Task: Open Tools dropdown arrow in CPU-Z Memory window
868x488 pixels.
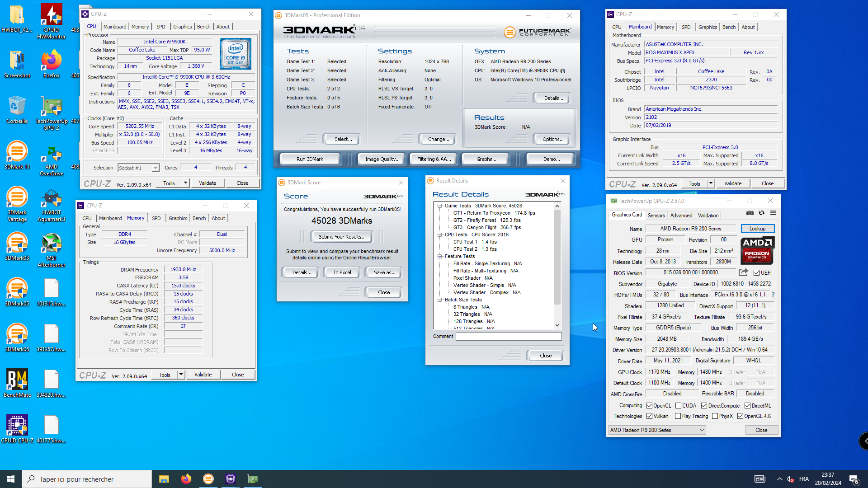Action: click(181, 375)
